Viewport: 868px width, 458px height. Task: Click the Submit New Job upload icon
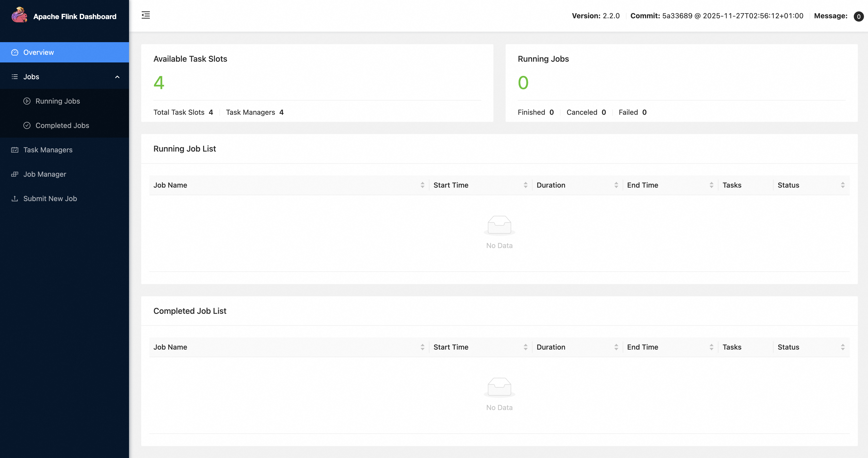coord(14,198)
